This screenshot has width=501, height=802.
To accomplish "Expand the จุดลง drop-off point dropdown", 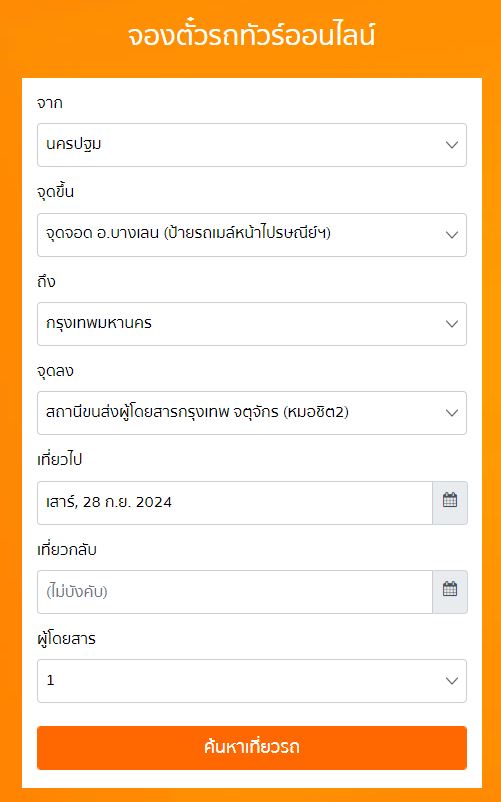I will (x=252, y=413).
